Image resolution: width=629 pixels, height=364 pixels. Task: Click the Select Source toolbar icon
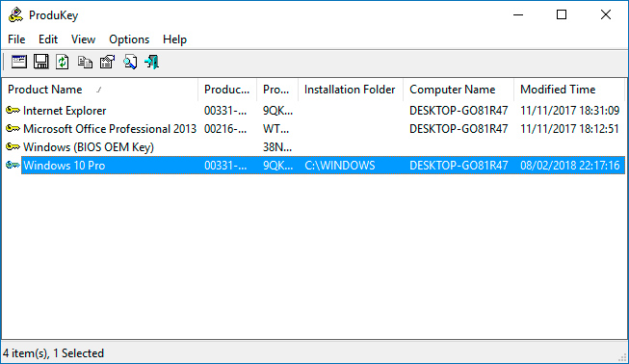pos(19,62)
